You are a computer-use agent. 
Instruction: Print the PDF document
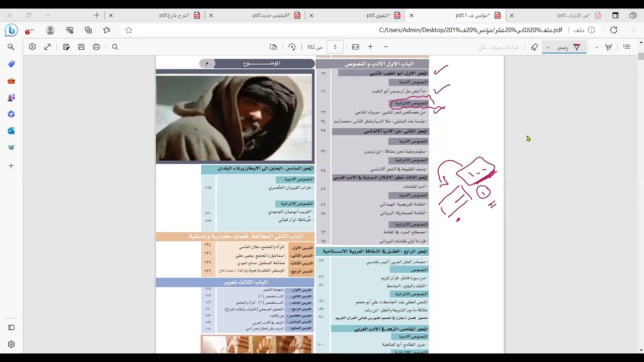click(96, 47)
